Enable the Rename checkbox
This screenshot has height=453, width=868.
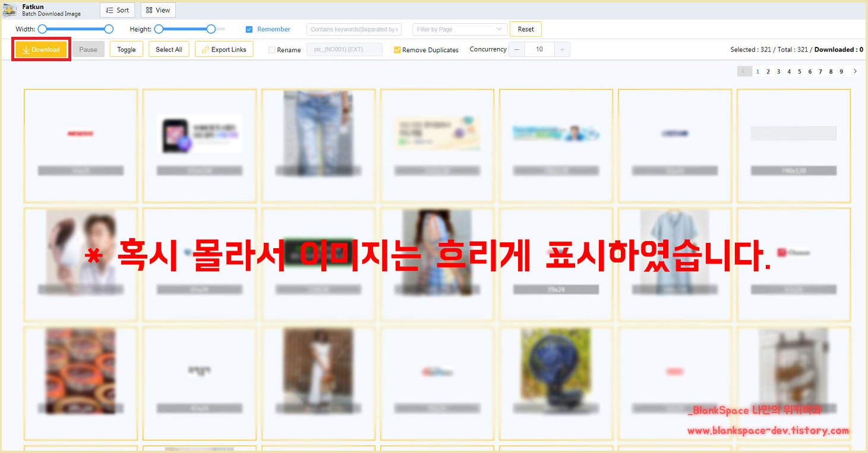pos(272,50)
